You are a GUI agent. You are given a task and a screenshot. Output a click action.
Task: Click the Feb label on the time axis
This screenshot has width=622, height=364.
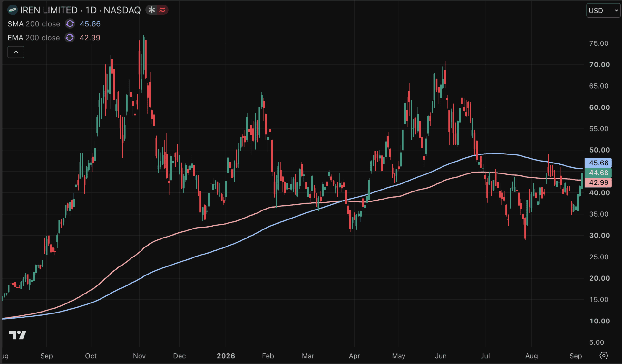(x=268, y=356)
